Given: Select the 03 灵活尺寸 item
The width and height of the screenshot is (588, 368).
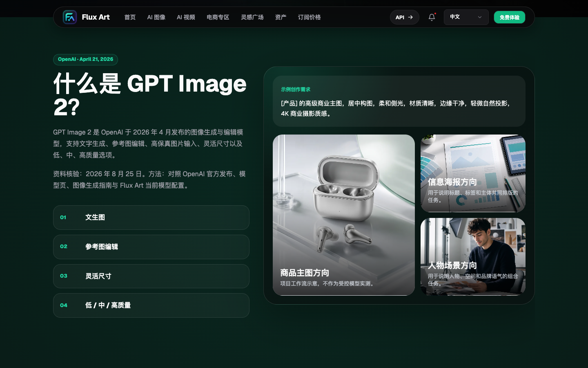Looking at the screenshot, I should click(x=151, y=276).
